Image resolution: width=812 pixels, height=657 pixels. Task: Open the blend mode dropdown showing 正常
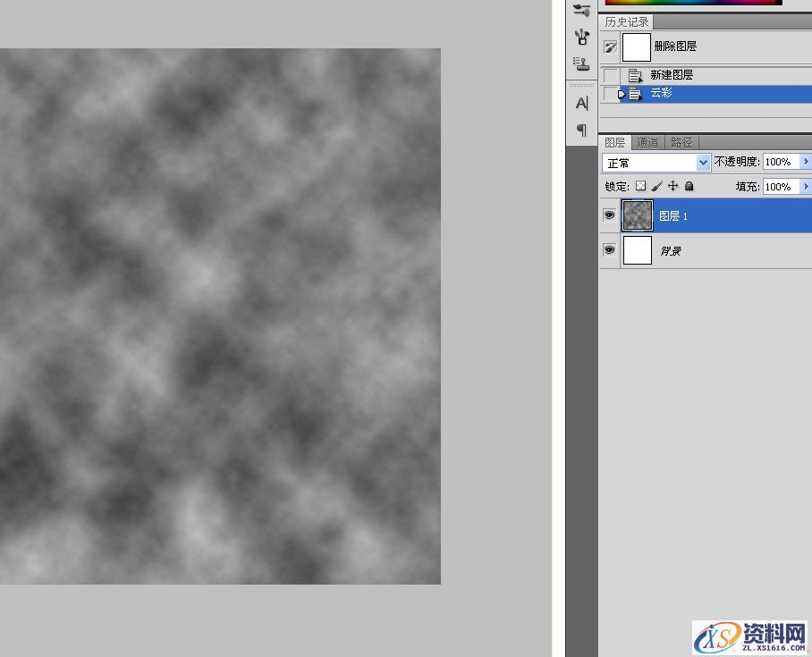[656, 163]
